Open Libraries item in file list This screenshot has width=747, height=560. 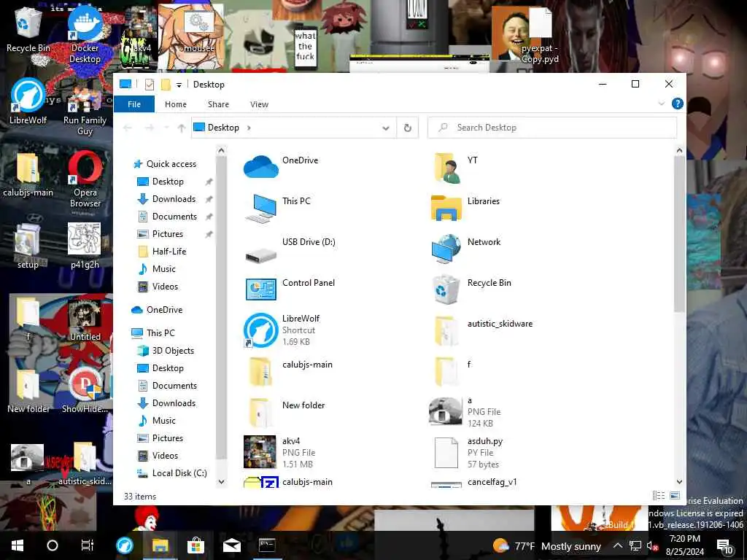[465, 208]
